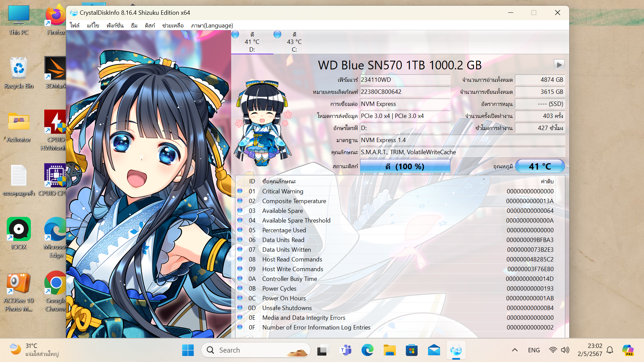Open Microsoft Edge from the taskbar
The image size is (644, 362).
point(368,350)
